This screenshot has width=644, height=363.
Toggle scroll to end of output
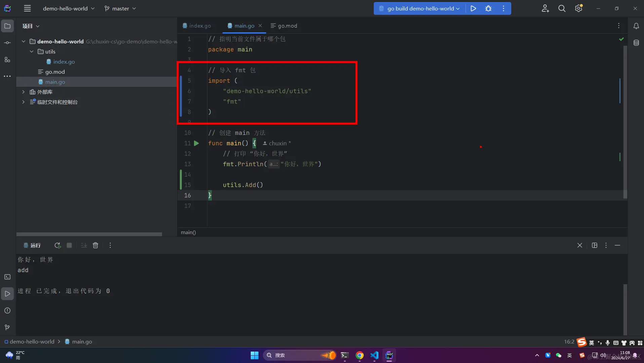click(84, 245)
